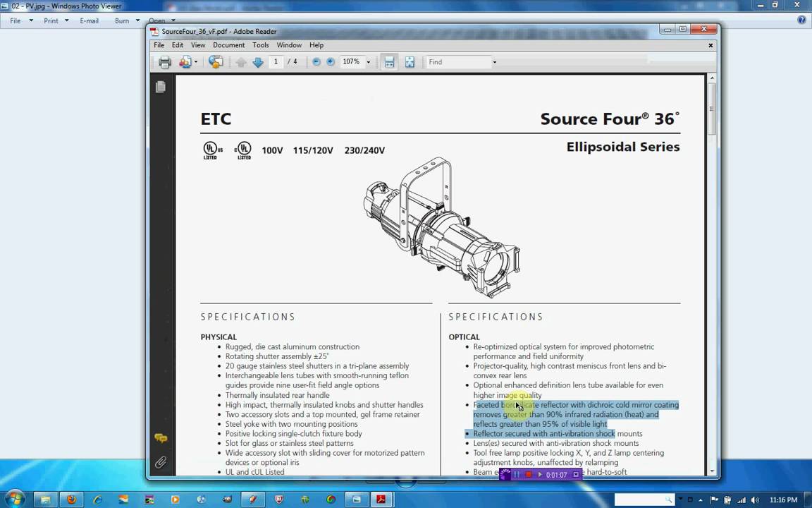Toggle scrolling page view mode icon
This screenshot has width=812, height=508.
tap(389, 62)
